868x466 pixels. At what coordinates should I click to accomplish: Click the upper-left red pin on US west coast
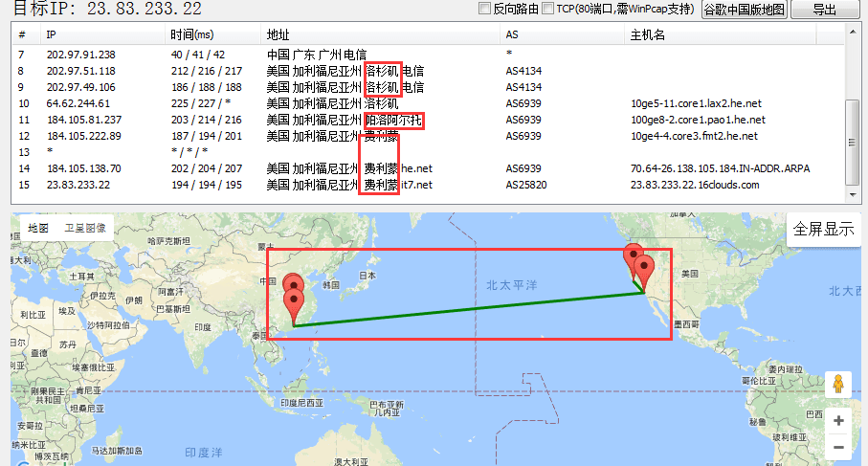[x=633, y=255]
